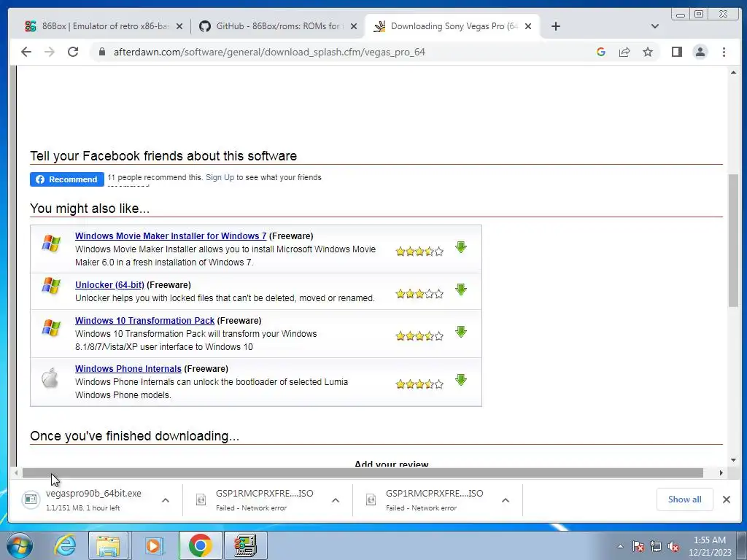Click the horizontal scrollbar thumb
The height and width of the screenshot is (560, 747).
tap(363, 472)
